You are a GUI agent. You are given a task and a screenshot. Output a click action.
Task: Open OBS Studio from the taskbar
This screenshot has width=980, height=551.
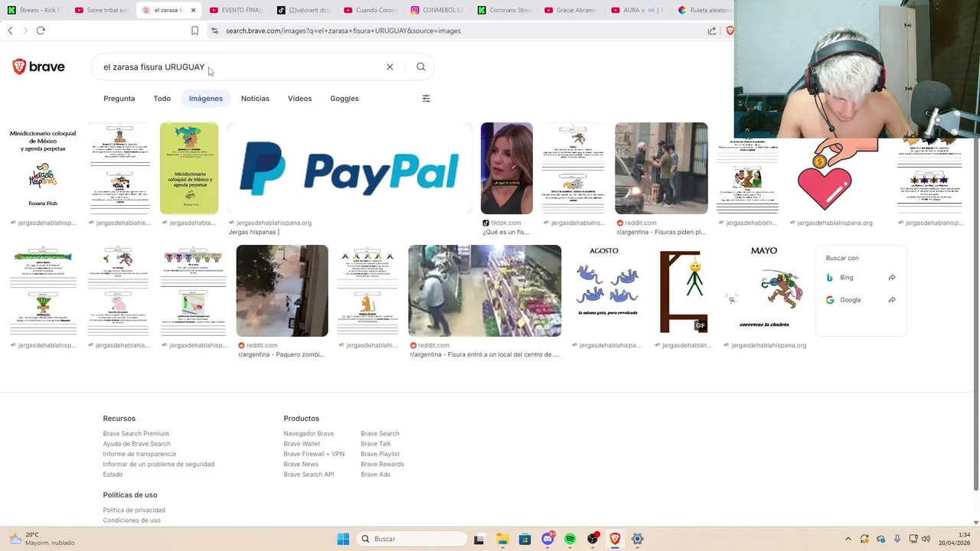coord(593,539)
